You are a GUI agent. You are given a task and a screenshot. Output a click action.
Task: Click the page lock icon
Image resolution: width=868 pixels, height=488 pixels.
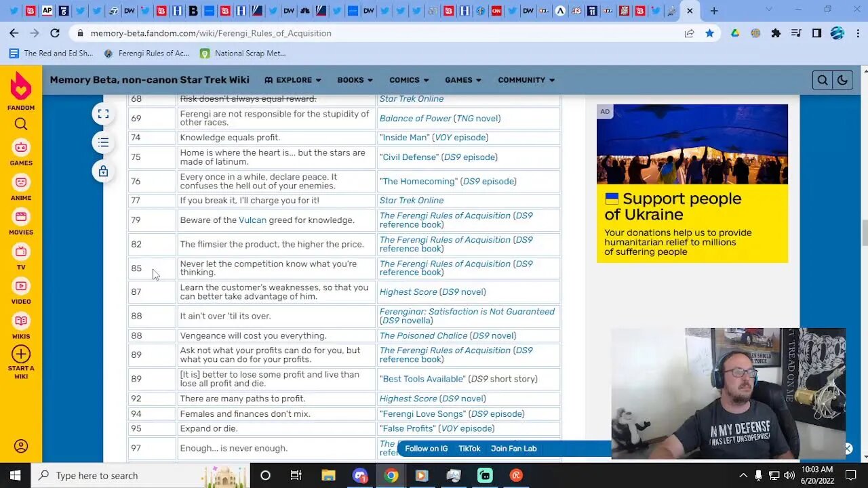[103, 171]
